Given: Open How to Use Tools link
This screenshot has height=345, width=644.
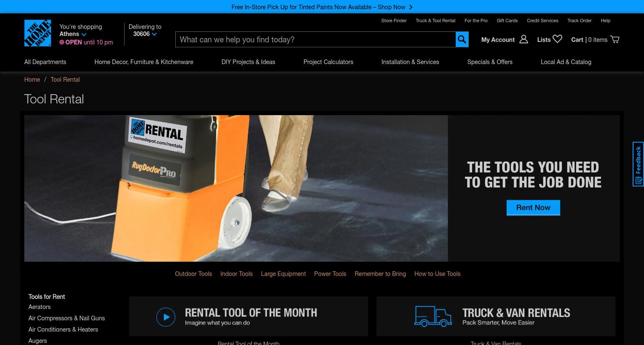Looking at the screenshot, I should pyautogui.click(x=437, y=274).
